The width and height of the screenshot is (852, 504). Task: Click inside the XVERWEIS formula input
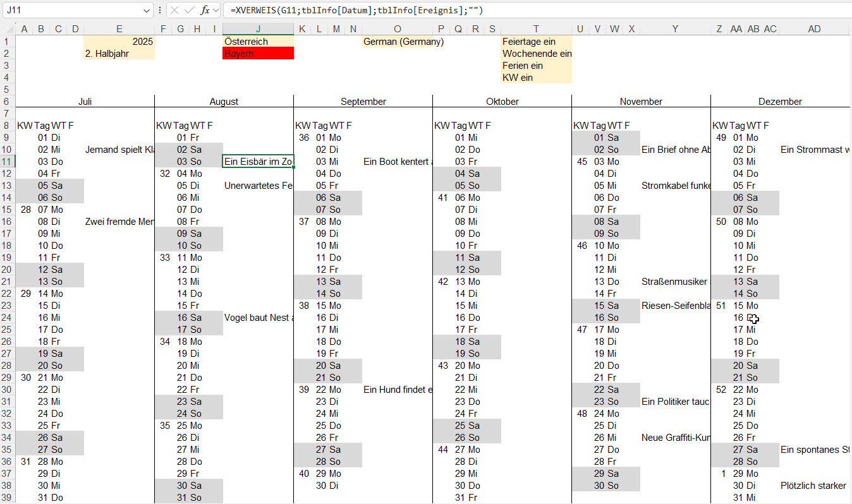(x=506, y=10)
